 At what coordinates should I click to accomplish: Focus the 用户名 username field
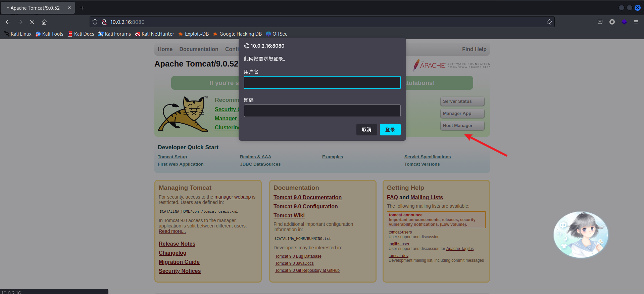point(322,82)
